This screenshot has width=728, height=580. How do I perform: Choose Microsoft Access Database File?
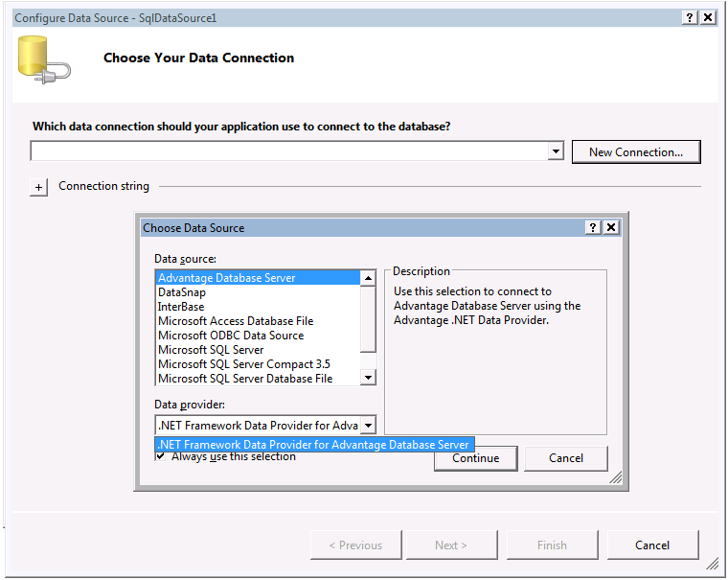258,321
